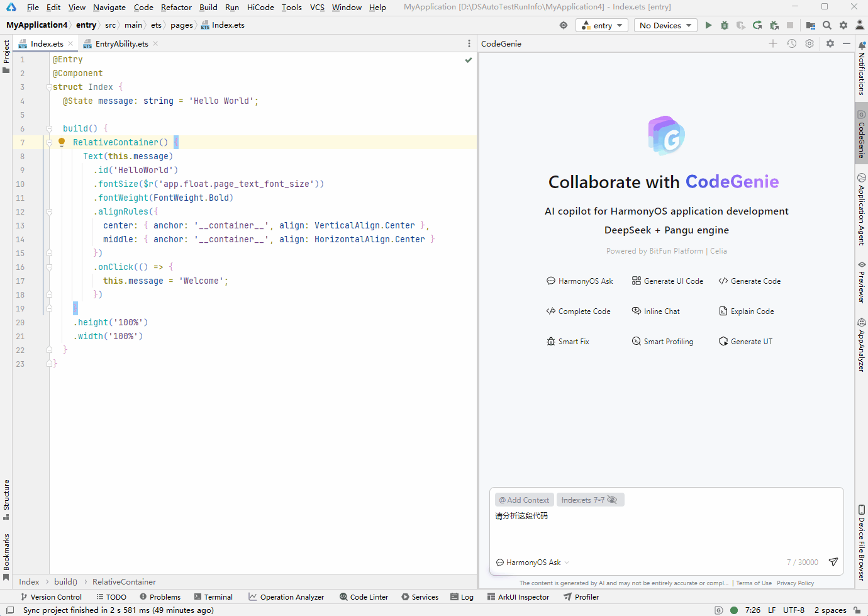Close the Index.ets editor tab

click(x=70, y=43)
